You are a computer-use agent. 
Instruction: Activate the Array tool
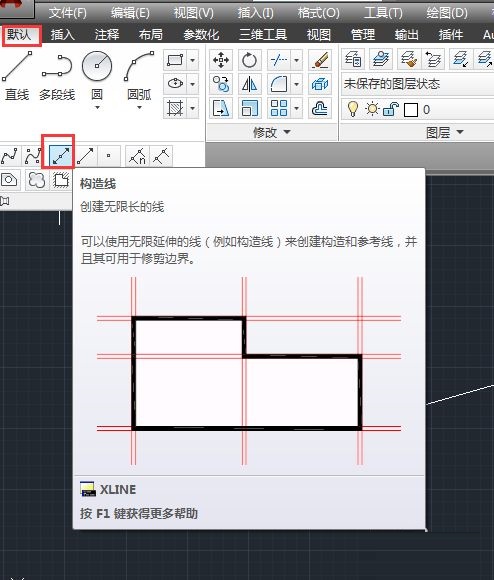point(278,108)
